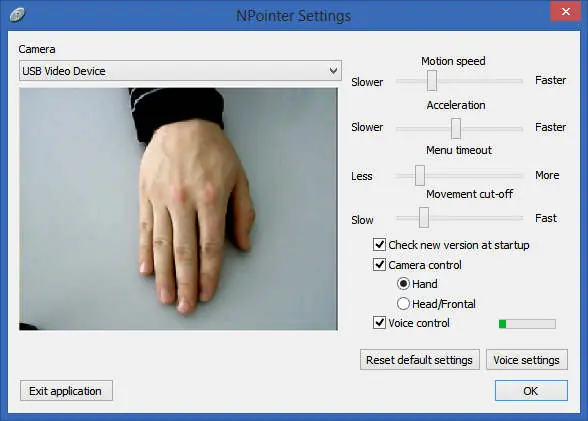The image size is (588, 421).
Task: Confirm settings with OK button
Action: tap(531, 391)
